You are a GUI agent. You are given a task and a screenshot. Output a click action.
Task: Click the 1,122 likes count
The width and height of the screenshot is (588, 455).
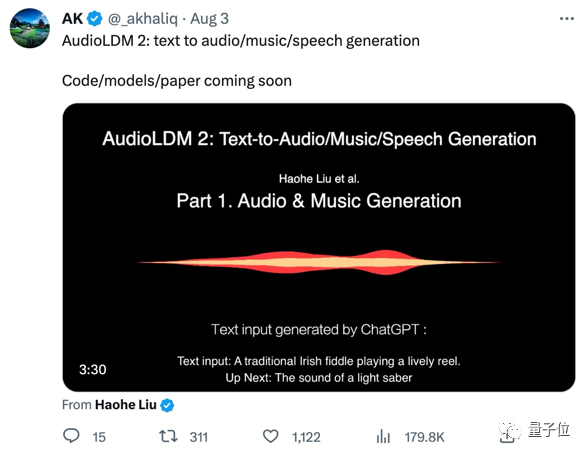(306, 437)
